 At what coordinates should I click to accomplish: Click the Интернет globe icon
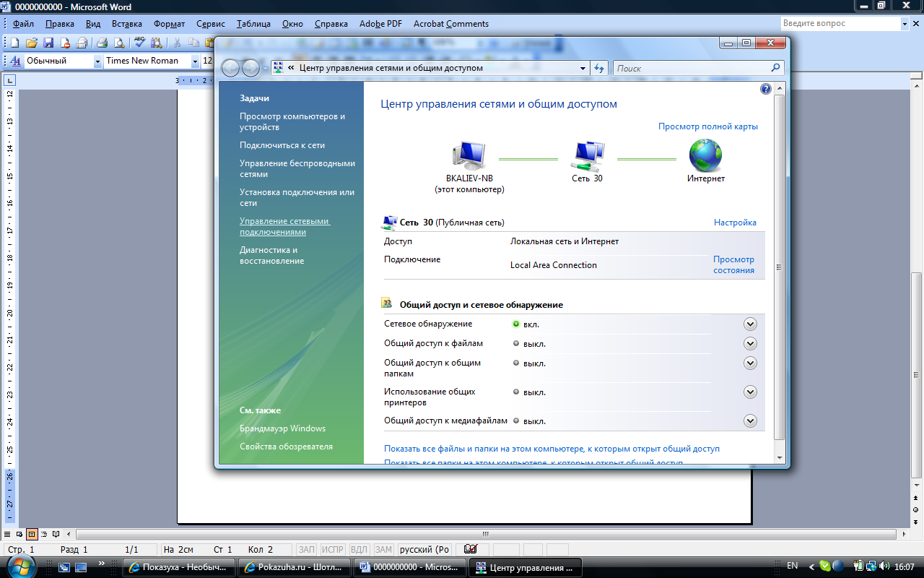705,155
